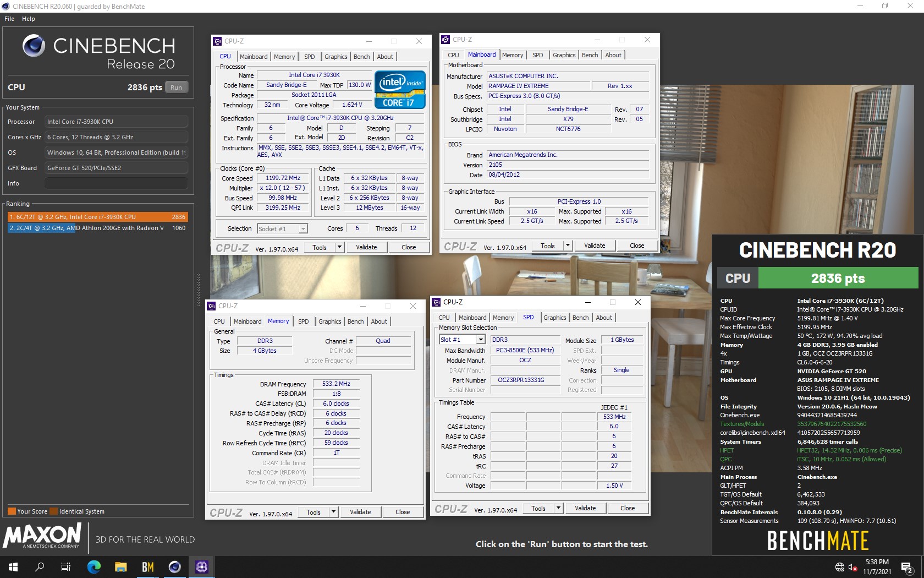Click CPU-Z title icon in Memory window
924x578 pixels.
[x=211, y=306]
